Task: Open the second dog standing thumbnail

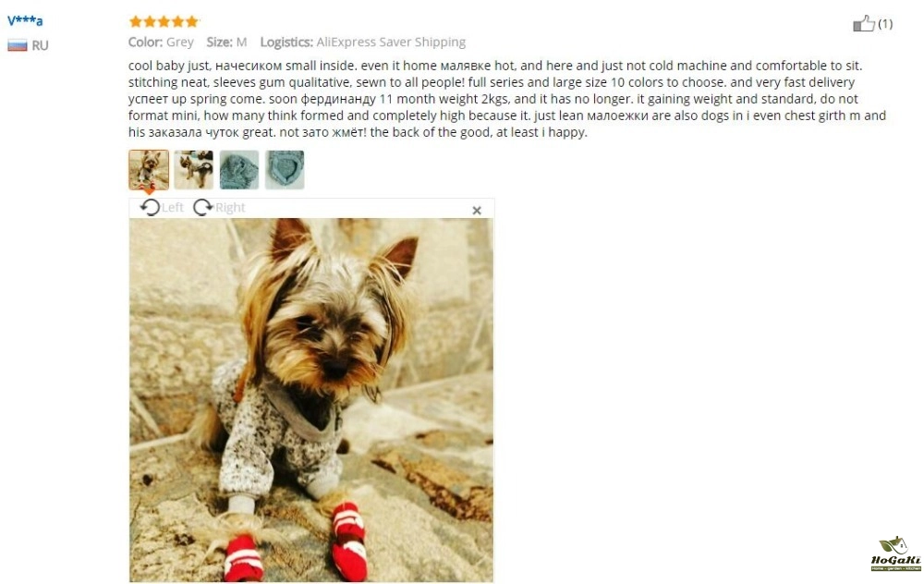Action: pyautogui.click(x=194, y=170)
